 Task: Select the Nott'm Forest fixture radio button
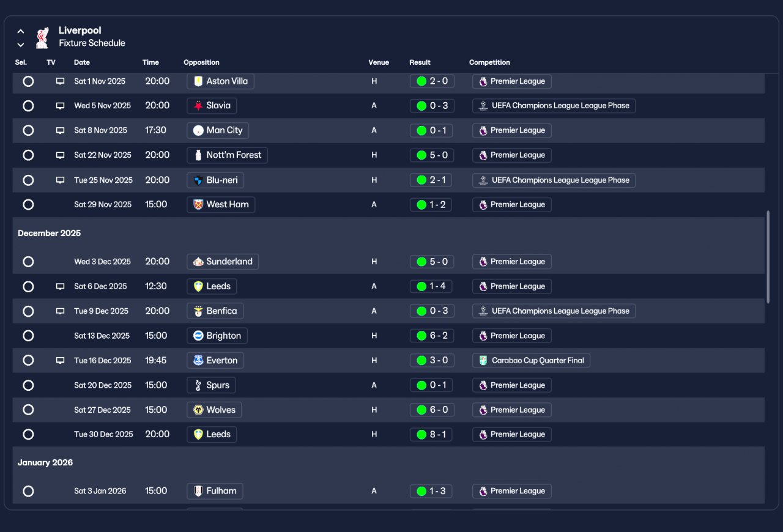click(28, 155)
